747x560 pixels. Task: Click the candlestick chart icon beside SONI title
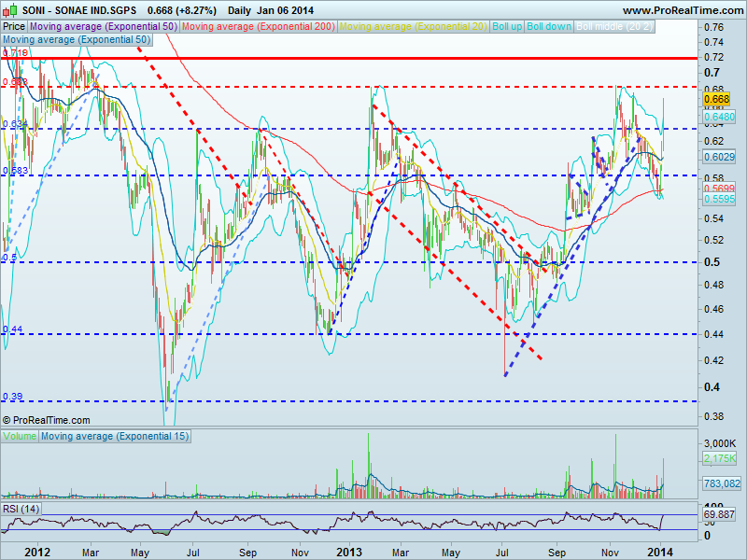(x=10, y=9)
